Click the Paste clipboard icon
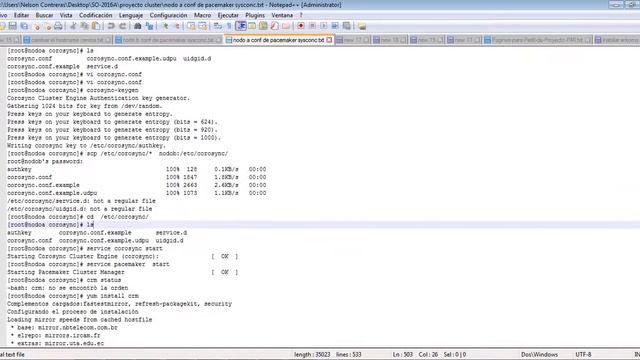 coord(96,26)
